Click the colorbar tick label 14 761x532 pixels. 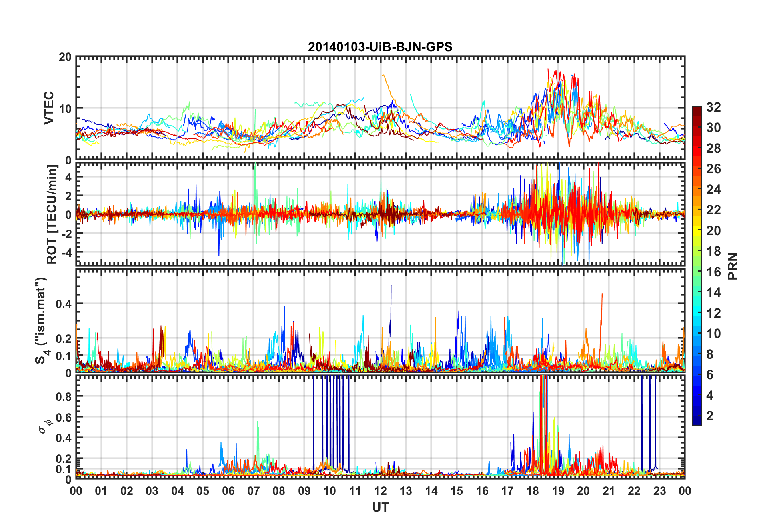[714, 292]
